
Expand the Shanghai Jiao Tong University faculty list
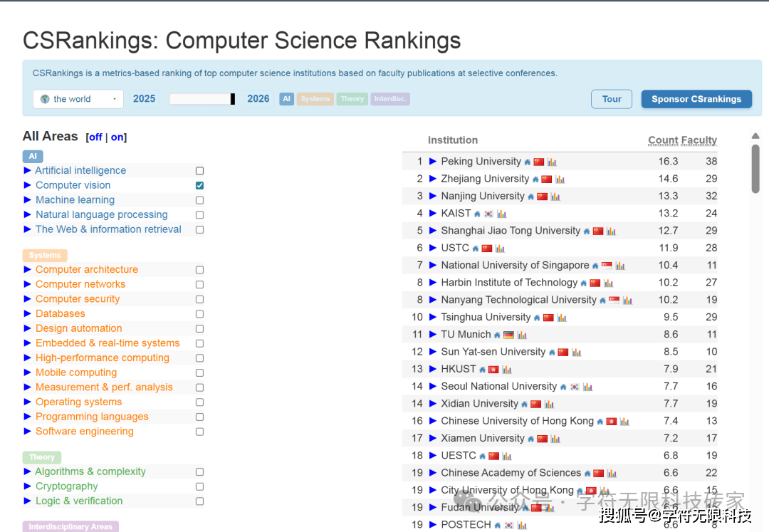tap(432, 231)
